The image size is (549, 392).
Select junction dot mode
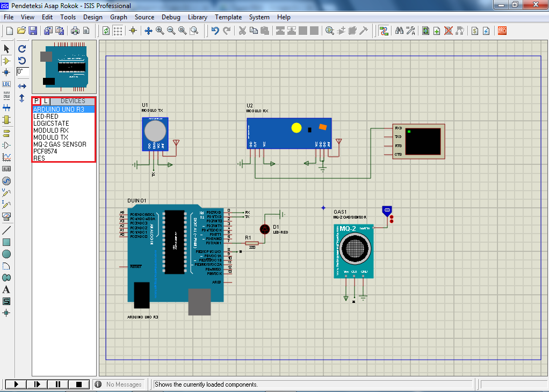click(6, 72)
